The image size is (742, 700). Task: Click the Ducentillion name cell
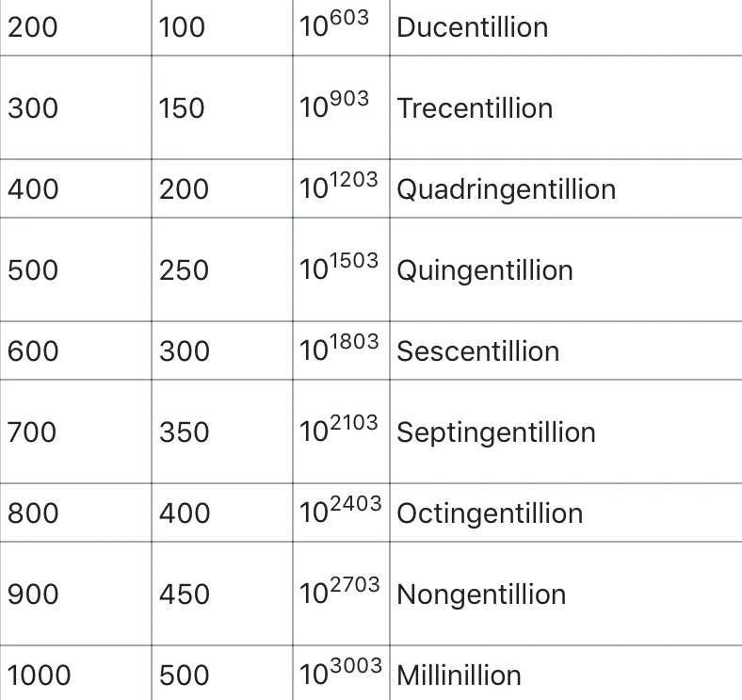pyautogui.click(x=472, y=27)
